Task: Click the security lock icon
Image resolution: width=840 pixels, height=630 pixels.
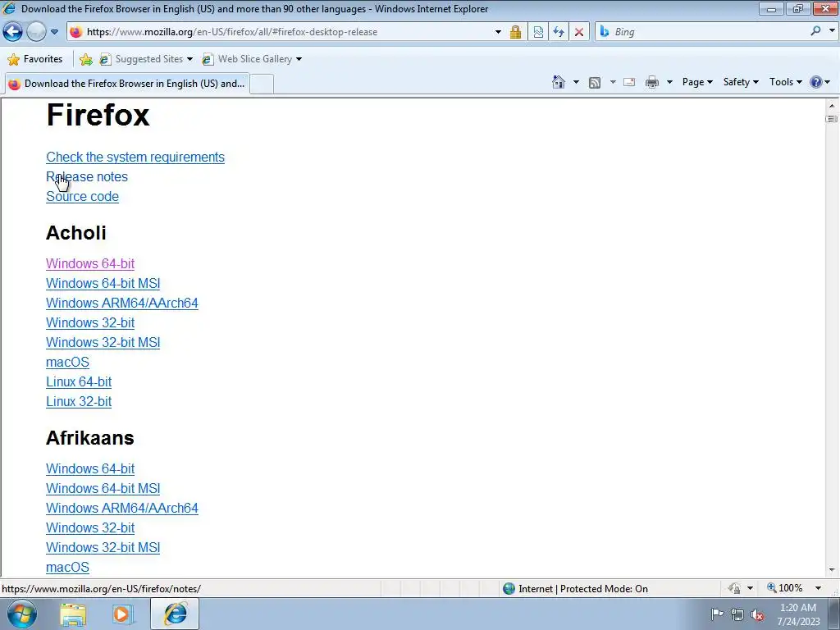Action: pos(515,32)
